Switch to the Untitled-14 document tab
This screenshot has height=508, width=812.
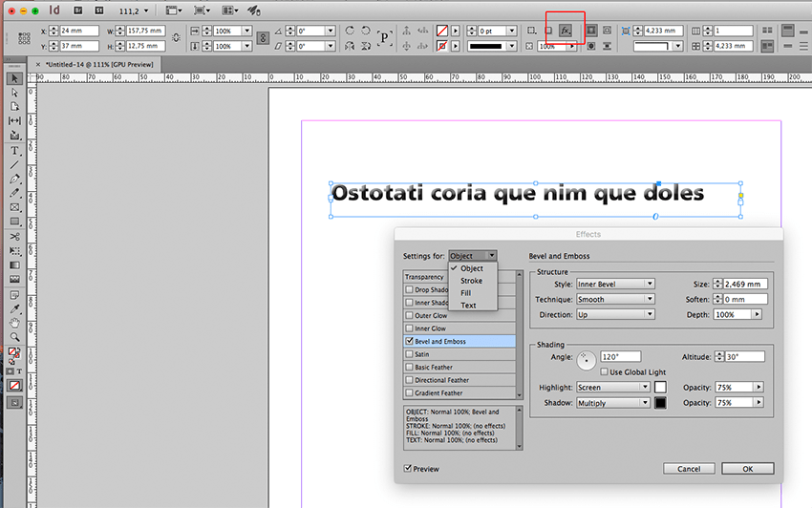tap(99, 65)
